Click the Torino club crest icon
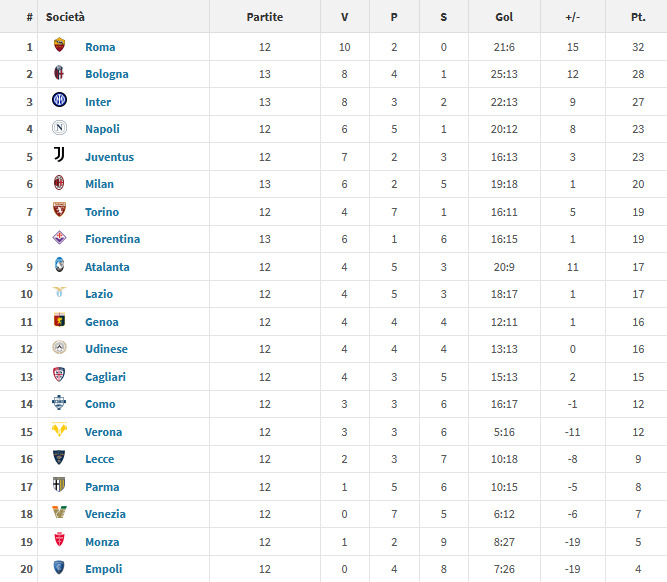Screen dimensions: 667x582 coord(59,211)
